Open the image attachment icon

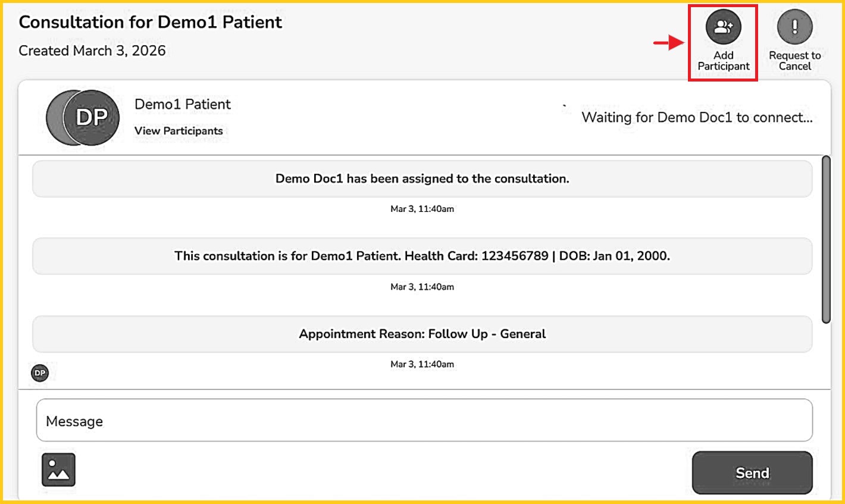(x=58, y=469)
